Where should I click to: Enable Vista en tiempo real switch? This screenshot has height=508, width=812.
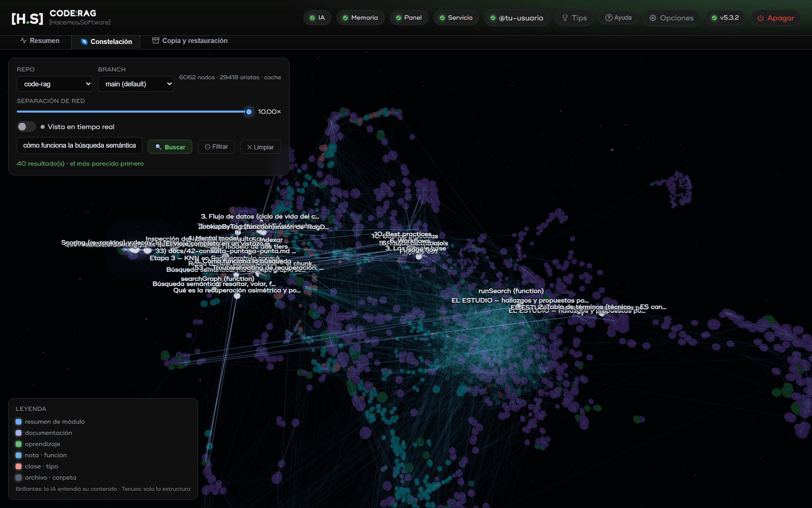pos(26,127)
